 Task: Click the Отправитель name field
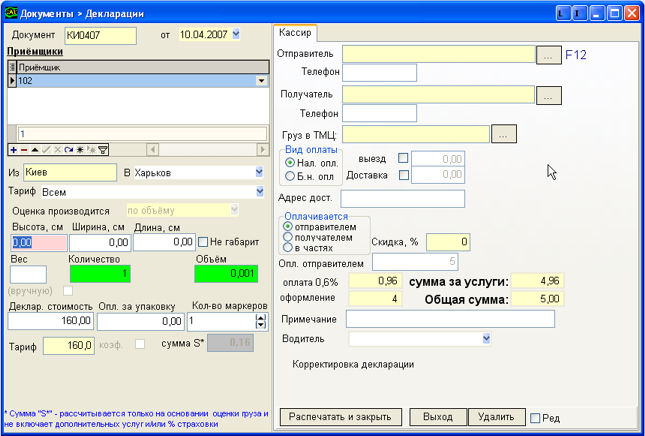pos(439,54)
